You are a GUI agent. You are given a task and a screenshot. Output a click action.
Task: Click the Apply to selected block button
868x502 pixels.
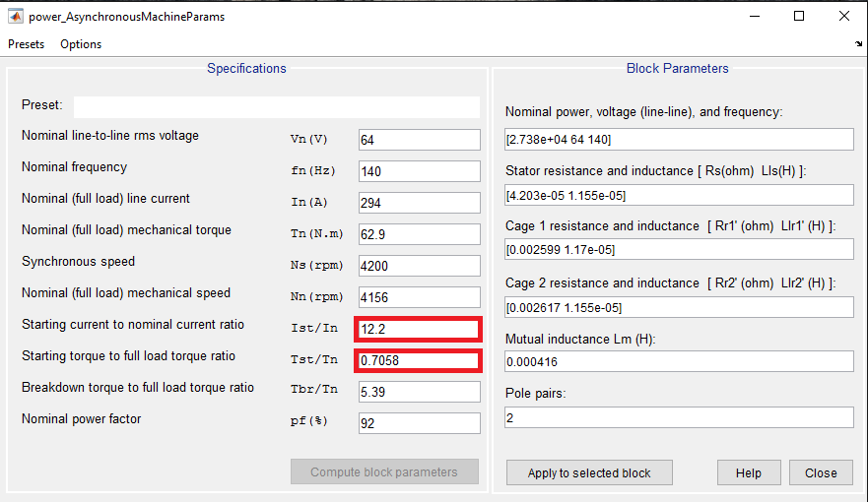[589, 472]
